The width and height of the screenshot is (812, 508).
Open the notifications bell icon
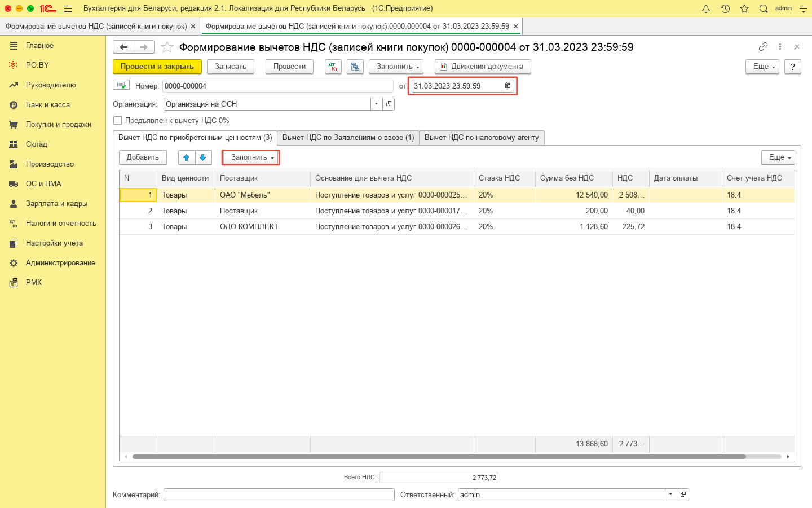tap(706, 8)
